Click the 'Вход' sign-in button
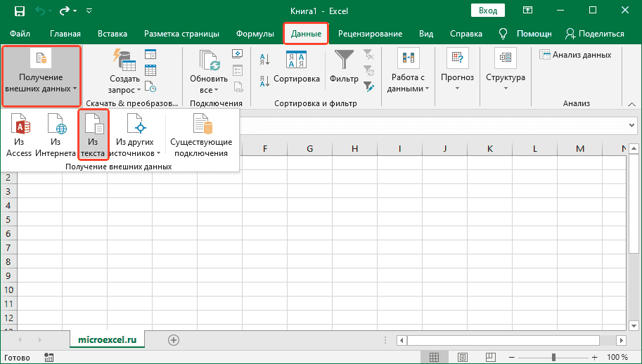Viewport: 642px width, 364px height. click(x=488, y=11)
